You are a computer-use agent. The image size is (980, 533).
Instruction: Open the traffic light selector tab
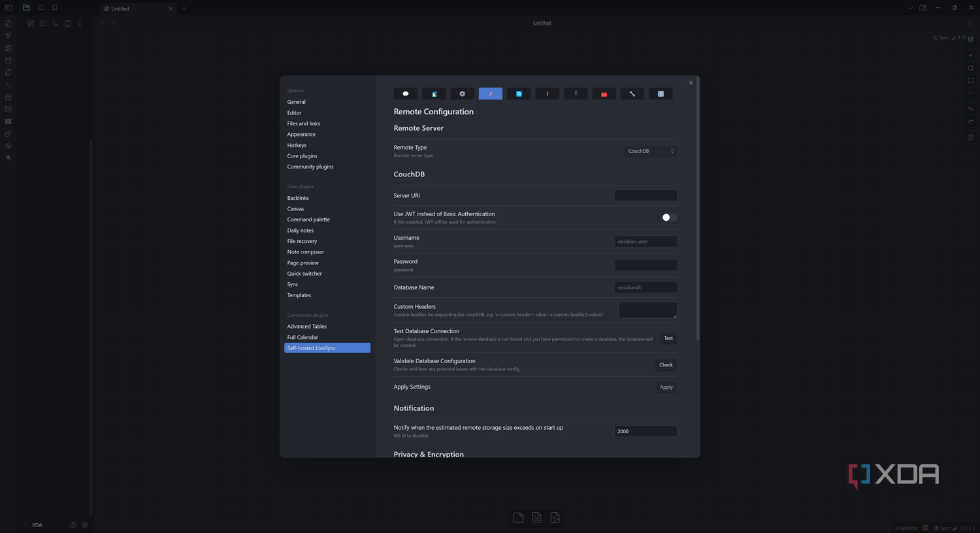click(547, 94)
